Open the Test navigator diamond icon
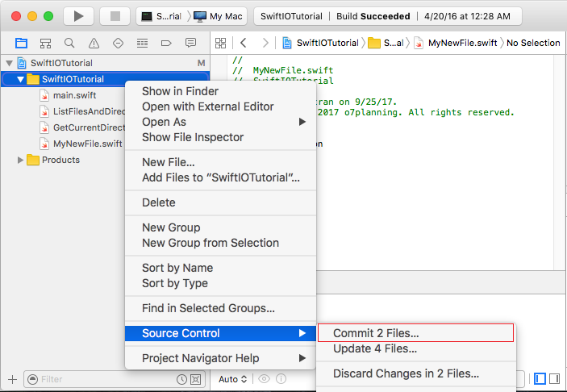The image size is (567, 392). (118, 44)
